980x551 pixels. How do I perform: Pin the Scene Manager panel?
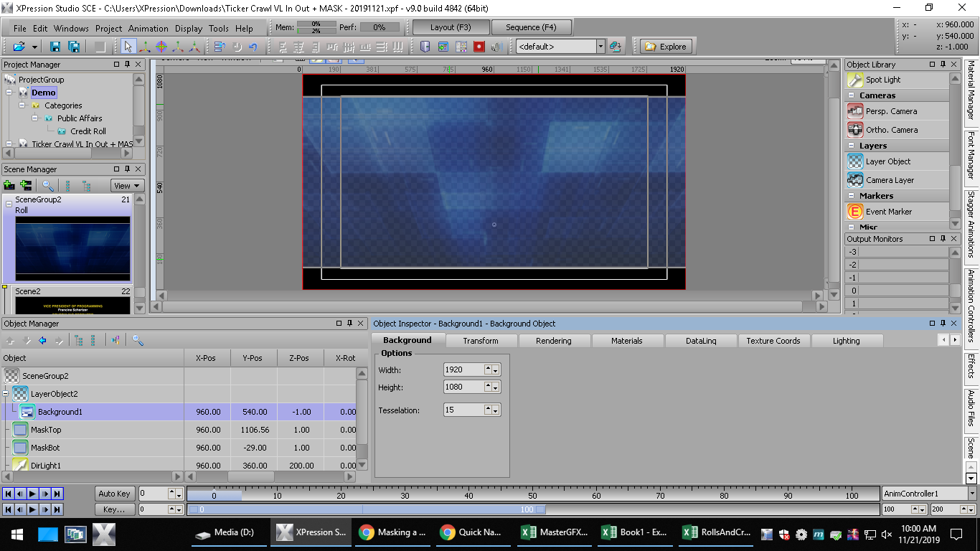(127, 169)
